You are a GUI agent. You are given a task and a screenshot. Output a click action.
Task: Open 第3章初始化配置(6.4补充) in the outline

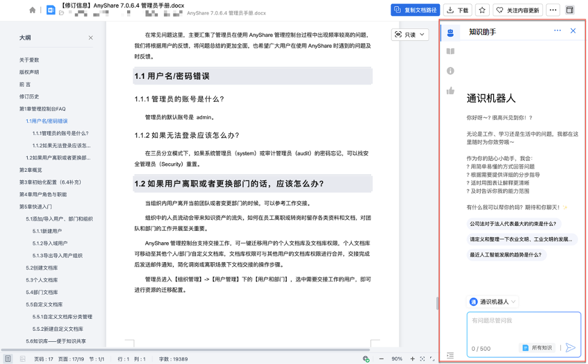coord(50,182)
